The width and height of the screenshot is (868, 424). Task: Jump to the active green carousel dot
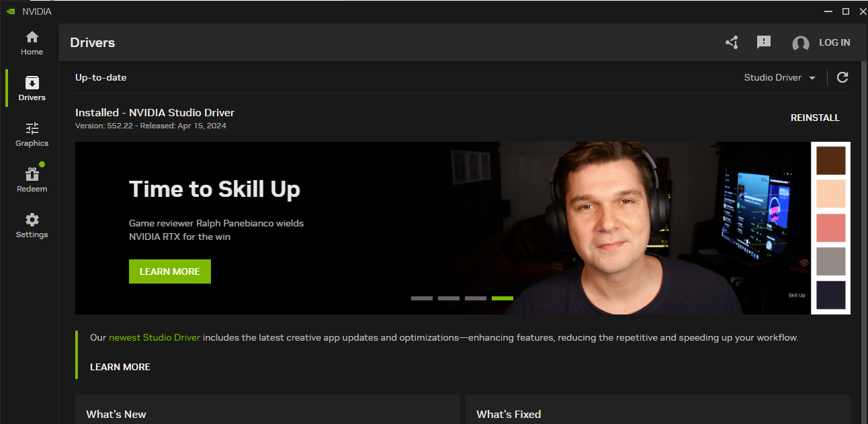[x=502, y=298]
